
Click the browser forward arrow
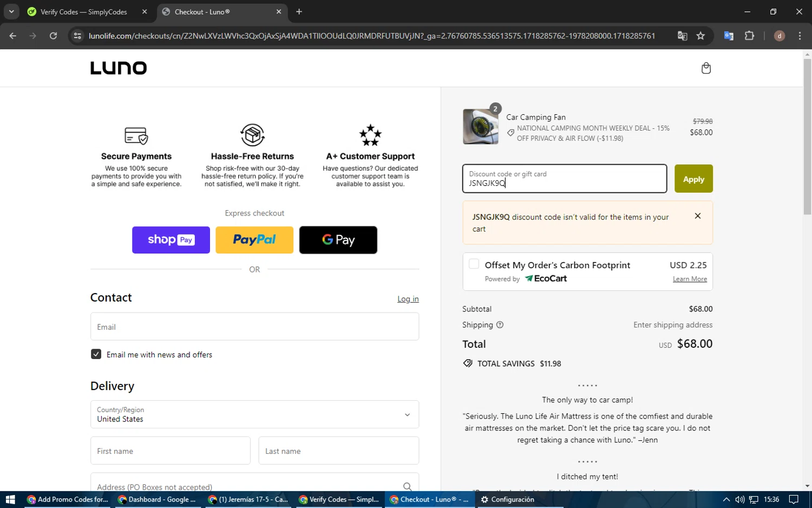pyautogui.click(x=33, y=36)
